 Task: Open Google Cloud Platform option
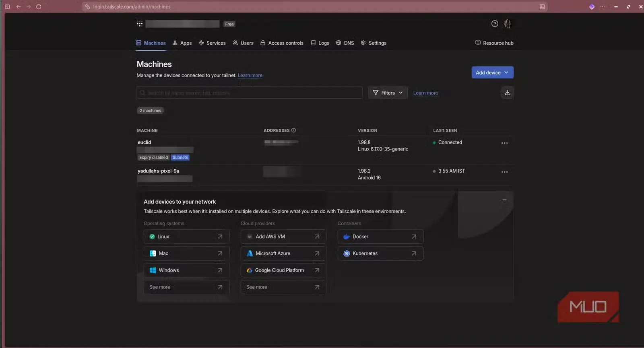click(284, 270)
